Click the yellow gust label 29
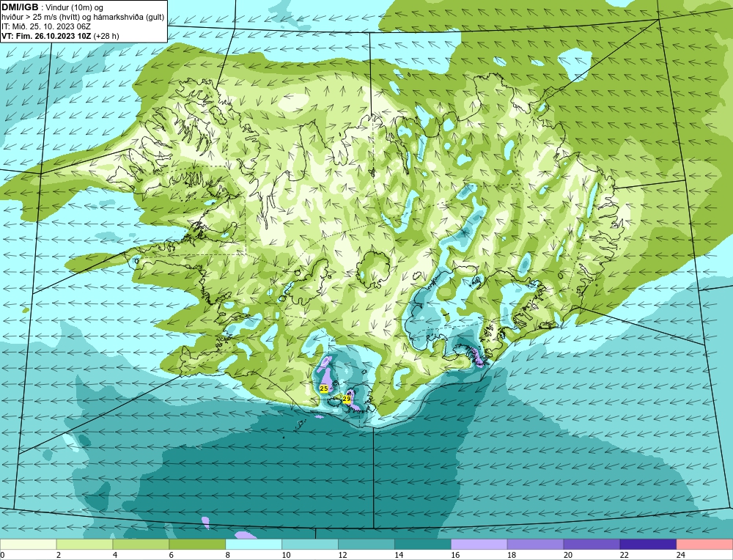The height and width of the screenshot is (560, 733). click(x=347, y=399)
